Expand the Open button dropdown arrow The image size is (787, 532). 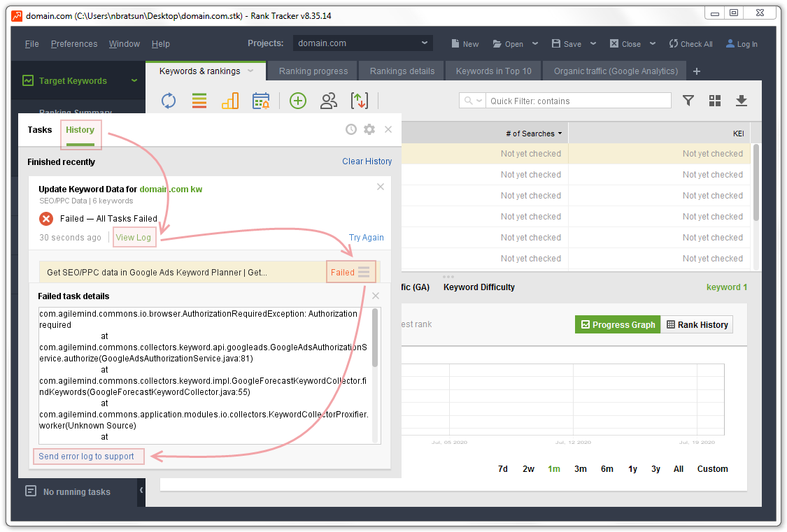pyautogui.click(x=535, y=43)
